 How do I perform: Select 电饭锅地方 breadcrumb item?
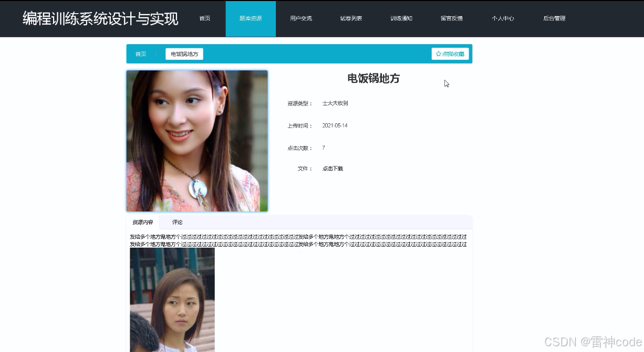(x=184, y=53)
